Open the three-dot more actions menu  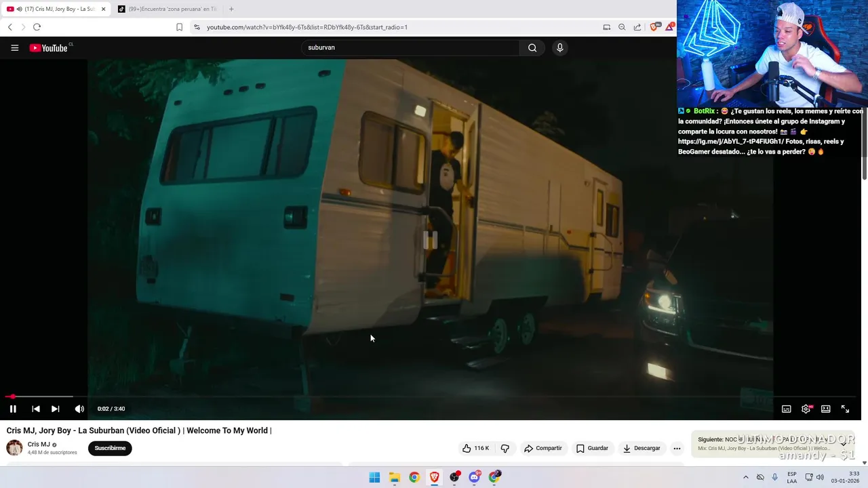point(677,448)
